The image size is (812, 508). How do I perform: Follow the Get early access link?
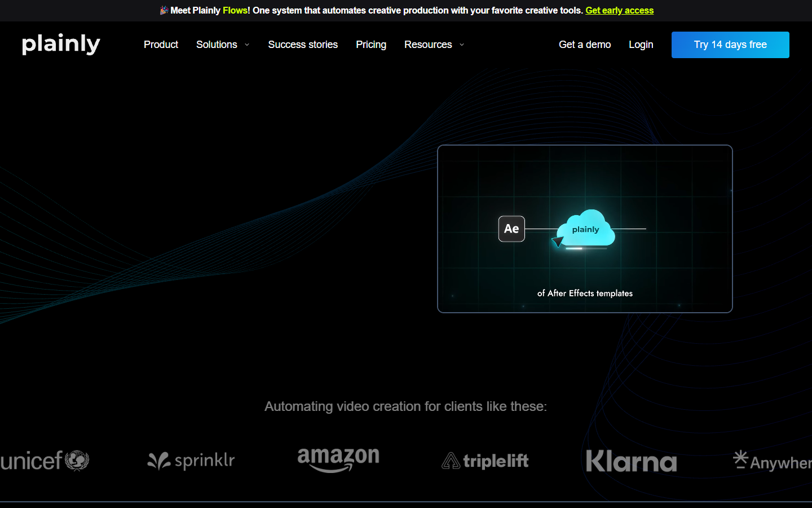[x=620, y=10]
